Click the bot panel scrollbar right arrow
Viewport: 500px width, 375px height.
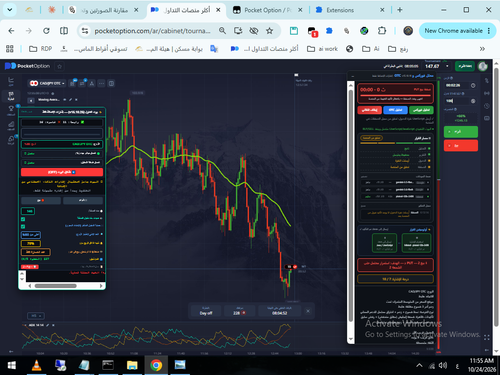pyautogui.click(x=101, y=286)
